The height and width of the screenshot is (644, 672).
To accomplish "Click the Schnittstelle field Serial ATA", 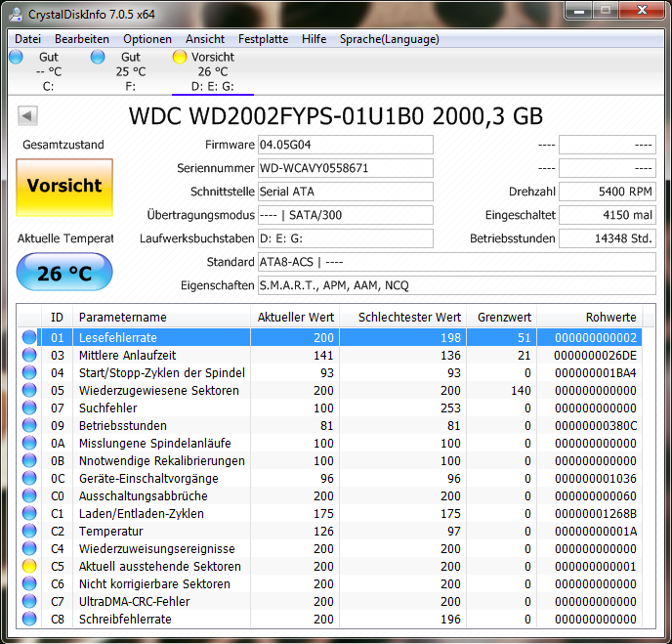I will coord(346,192).
